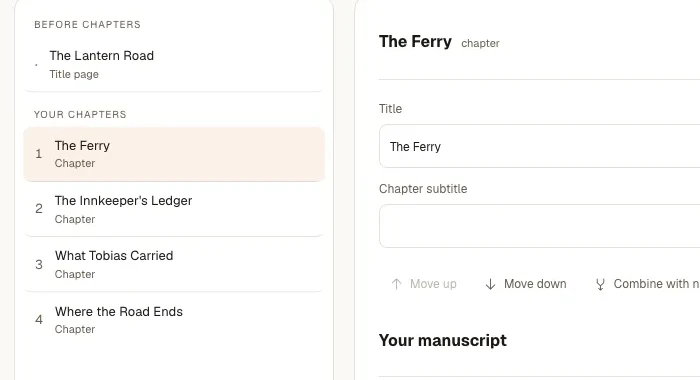Image resolution: width=700 pixels, height=380 pixels.
Task: Click the Chapter subtitle label
Action: click(423, 189)
